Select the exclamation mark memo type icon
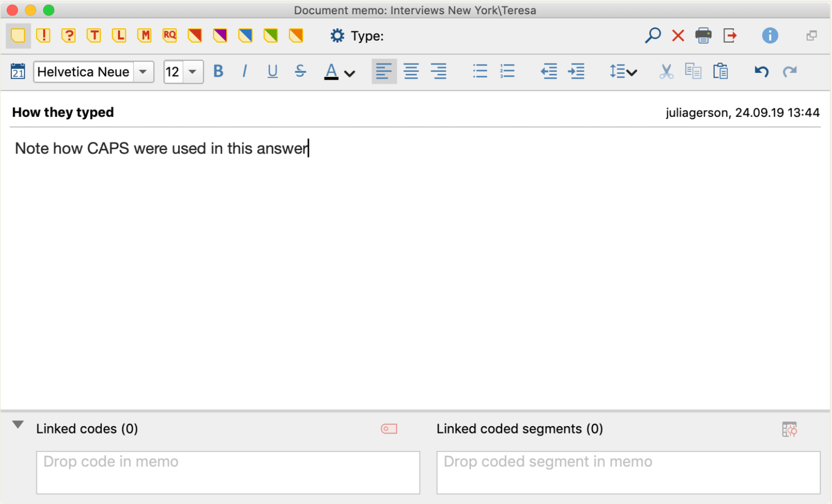This screenshot has height=504, width=832. click(x=44, y=35)
